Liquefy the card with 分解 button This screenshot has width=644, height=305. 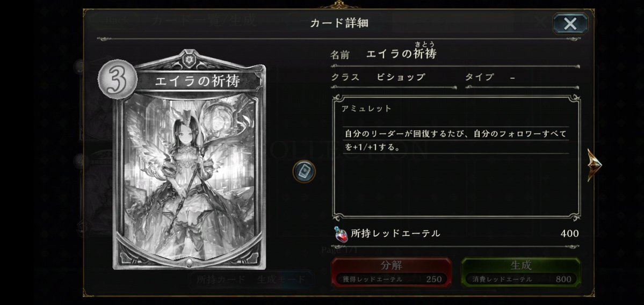(x=392, y=272)
